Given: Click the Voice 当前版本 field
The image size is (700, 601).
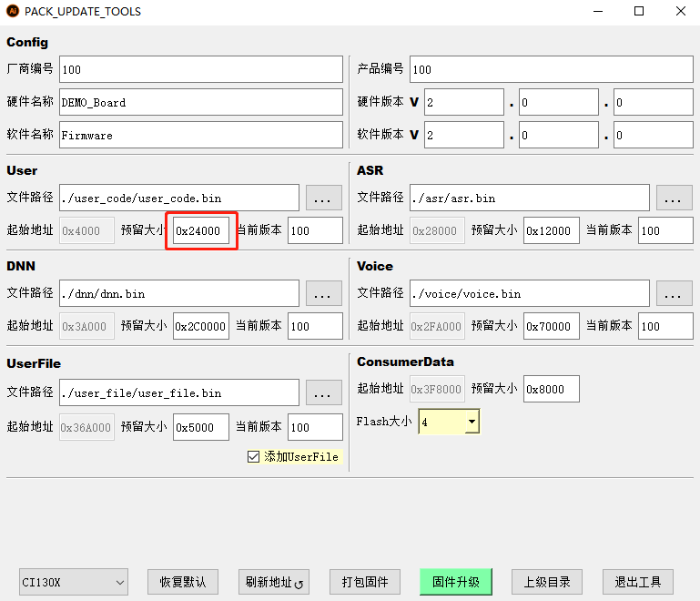Looking at the screenshot, I should pos(666,326).
